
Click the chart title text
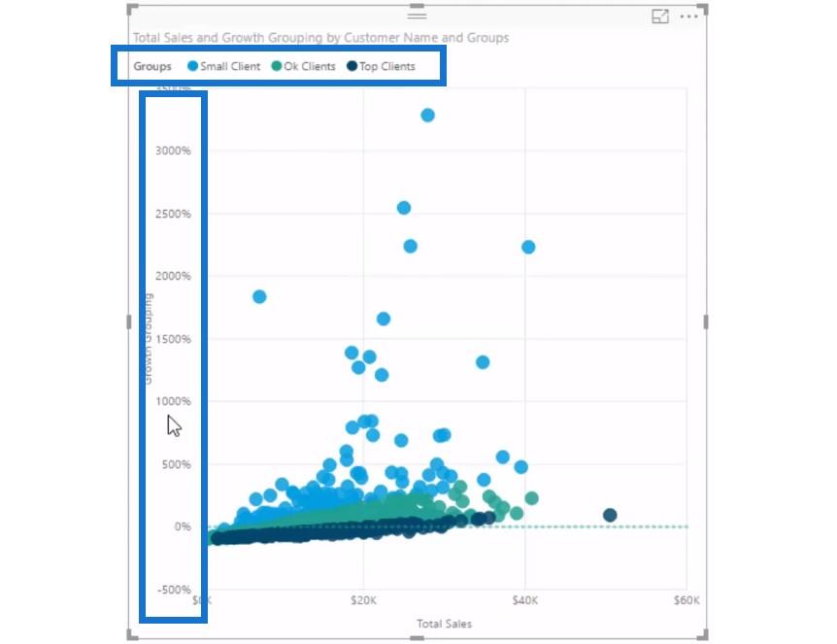(x=320, y=37)
